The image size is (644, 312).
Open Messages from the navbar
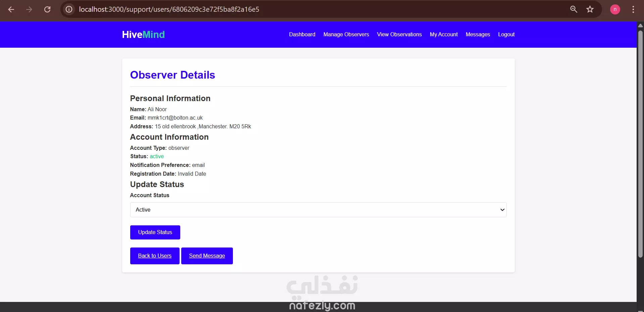click(x=478, y=34)
